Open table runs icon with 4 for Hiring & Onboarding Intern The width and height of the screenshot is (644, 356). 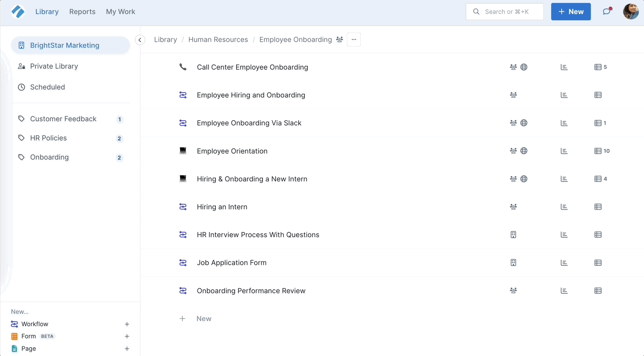pyautogui.click(x=600, y=179)
